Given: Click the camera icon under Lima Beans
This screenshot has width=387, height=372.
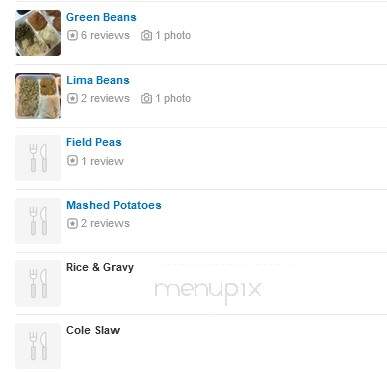Looking at the screenshot, I should click(x=146, y=98).
